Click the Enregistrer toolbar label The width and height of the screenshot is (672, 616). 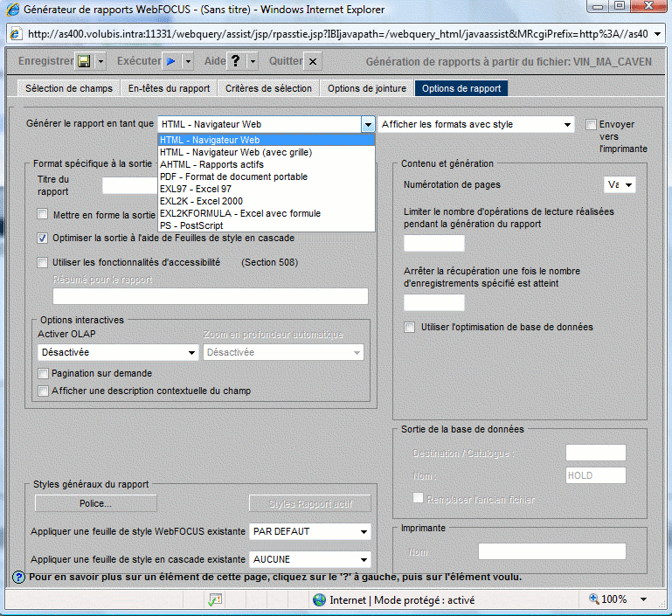(x=45, y=61)
